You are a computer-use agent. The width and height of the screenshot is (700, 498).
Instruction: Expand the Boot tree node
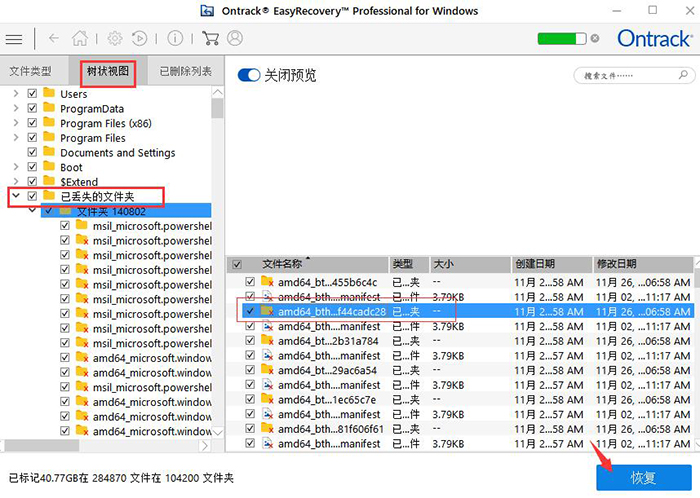16,167
